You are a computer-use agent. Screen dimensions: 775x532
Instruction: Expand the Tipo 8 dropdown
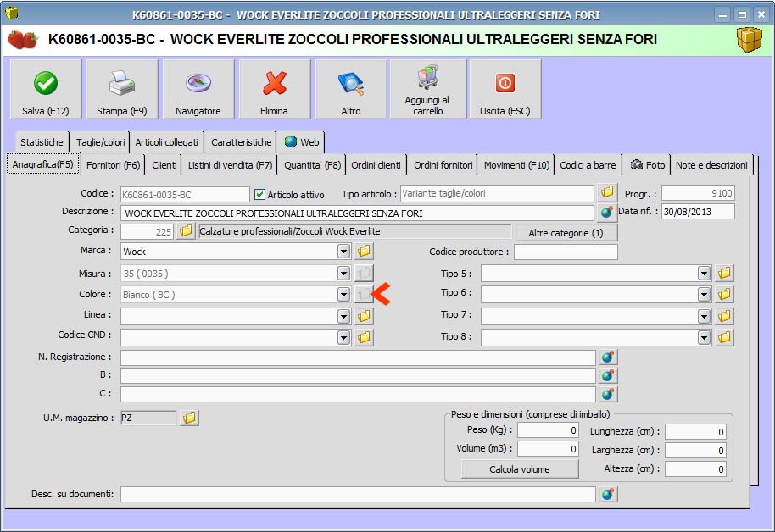[704, 338]
